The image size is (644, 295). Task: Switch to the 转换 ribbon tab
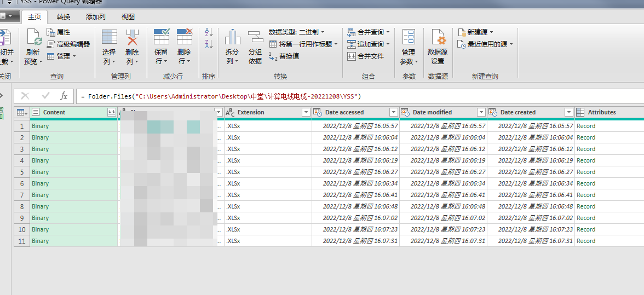tap(64, 17)
